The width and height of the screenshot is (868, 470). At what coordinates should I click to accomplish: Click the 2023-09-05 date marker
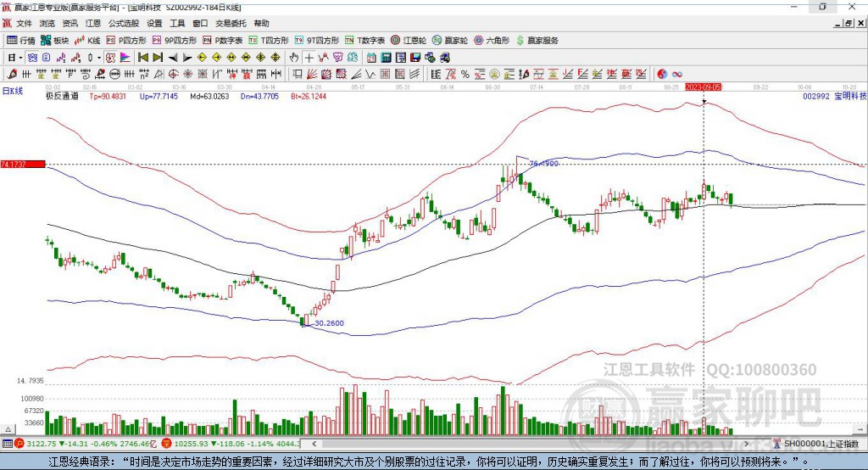(703, 87)
